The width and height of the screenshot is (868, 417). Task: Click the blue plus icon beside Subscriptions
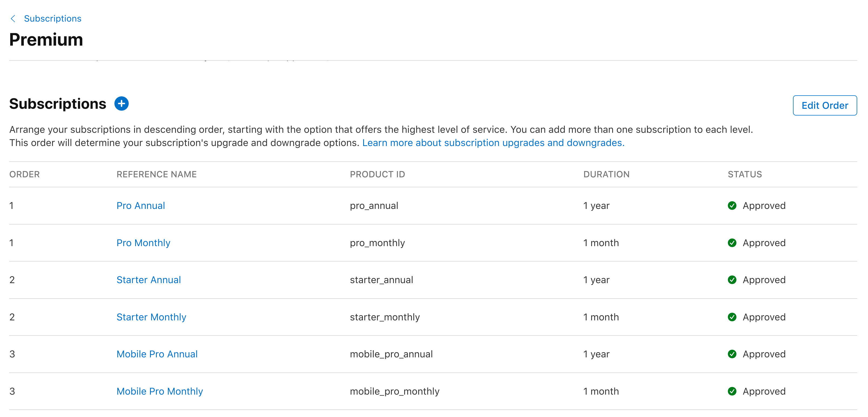pos(121,103)
